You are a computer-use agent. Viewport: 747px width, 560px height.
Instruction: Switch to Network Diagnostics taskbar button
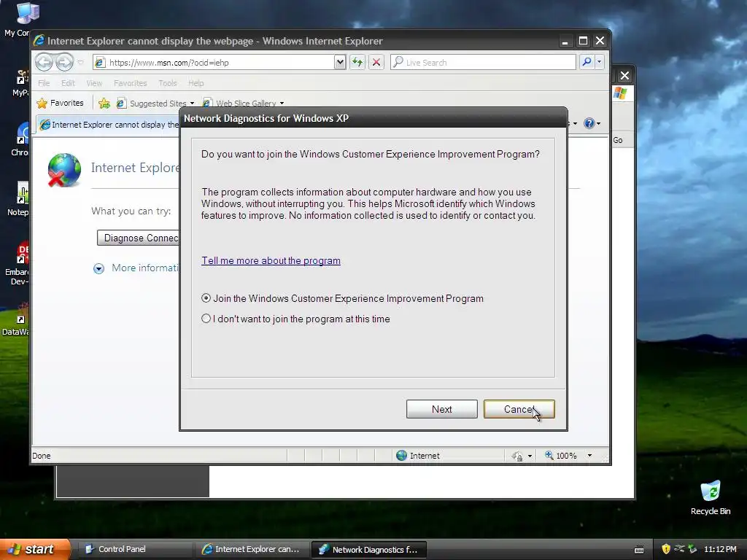368,549
